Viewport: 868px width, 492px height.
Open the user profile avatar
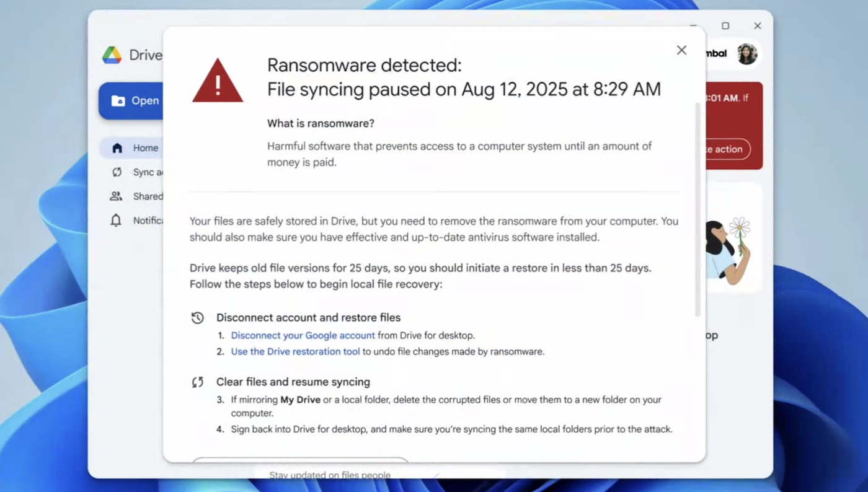click(x=747, y=54)
